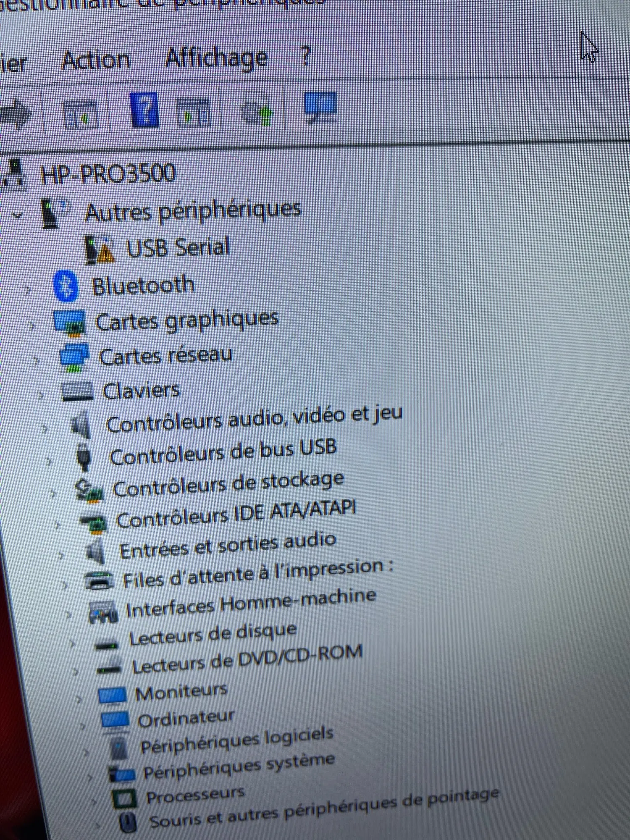
Task: Select the "Processeurs" label
Action: pos(195,794)
